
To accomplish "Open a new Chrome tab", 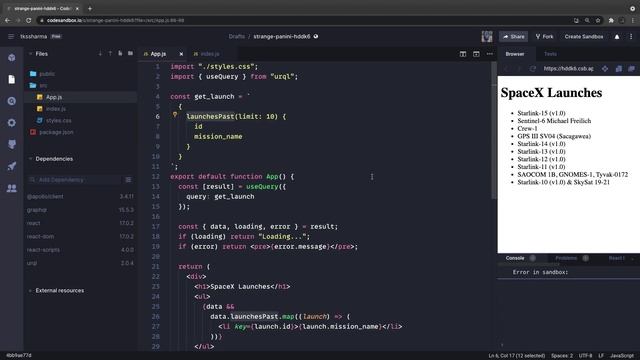I will click(x=90, y=8).
